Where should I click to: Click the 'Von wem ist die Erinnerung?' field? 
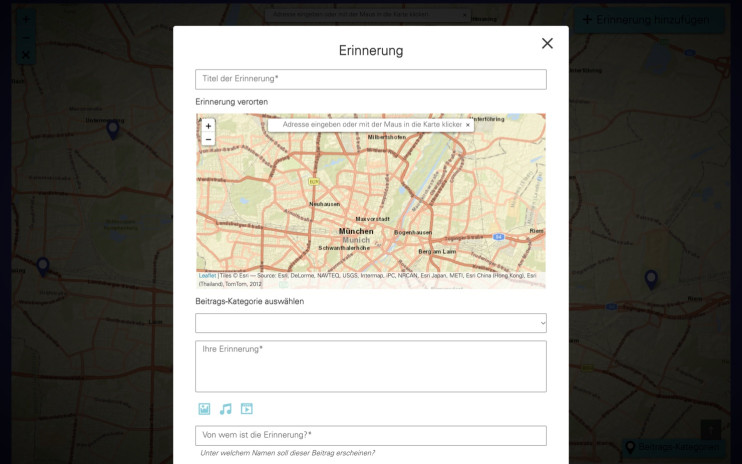pyautogui.click(x=370, y=435)
